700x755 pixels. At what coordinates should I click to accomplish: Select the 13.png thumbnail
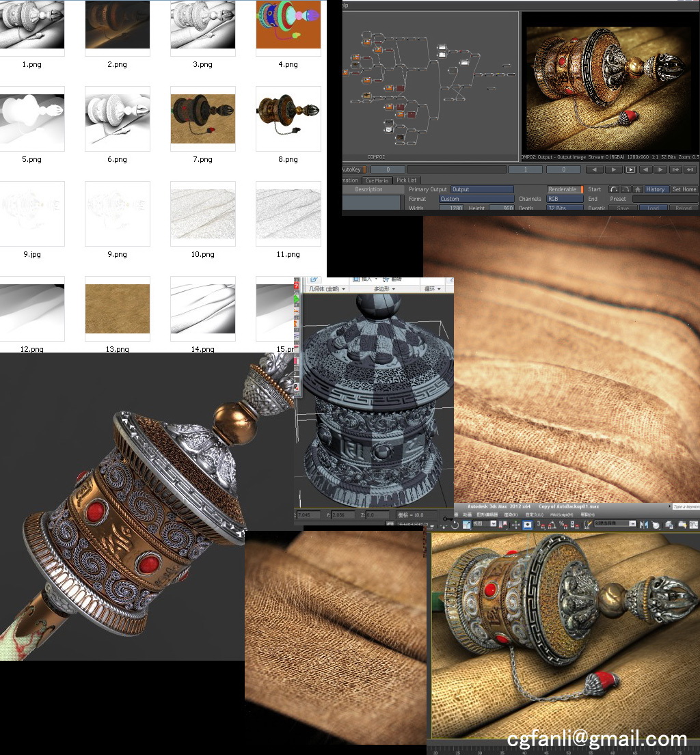pyautogui.click(x=117, y=309)
